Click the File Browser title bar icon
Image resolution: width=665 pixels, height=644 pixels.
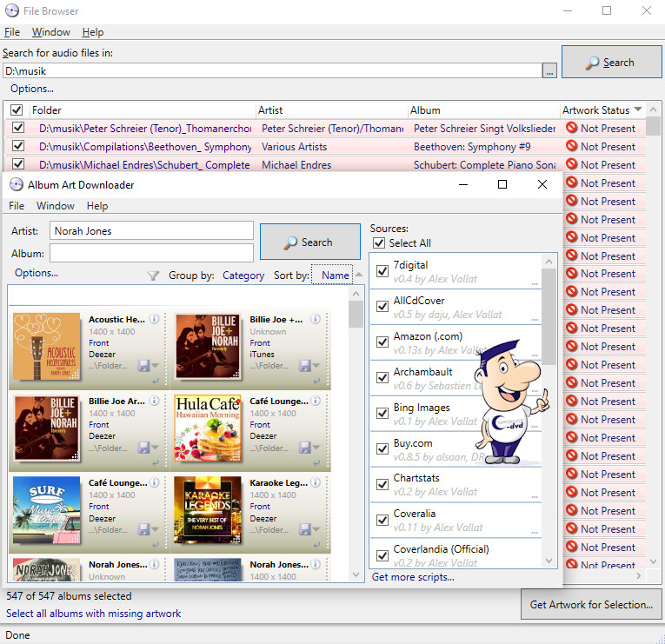click(x=12, y=10)
